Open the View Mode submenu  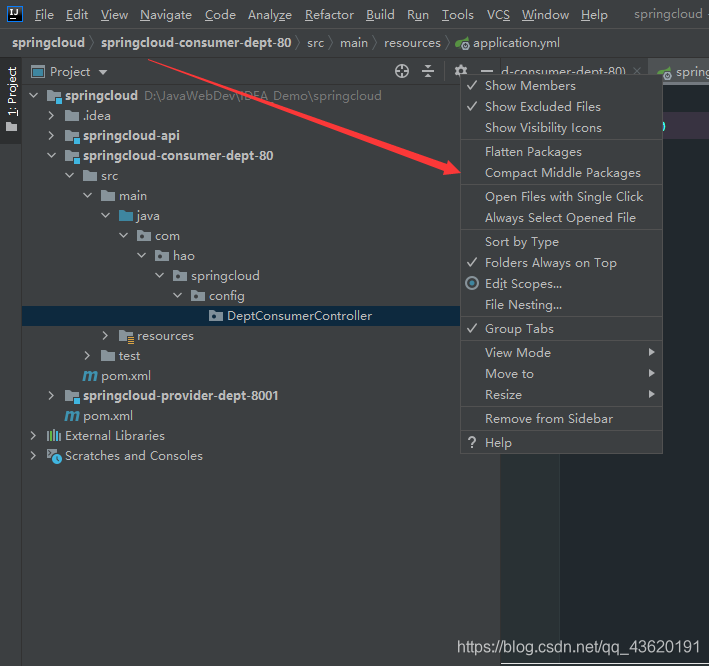561,353
